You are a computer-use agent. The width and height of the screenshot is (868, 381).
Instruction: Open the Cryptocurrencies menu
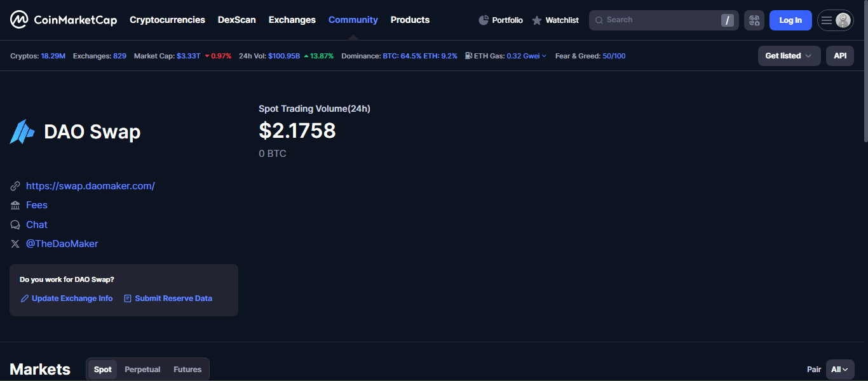click(x=167, y=20)
